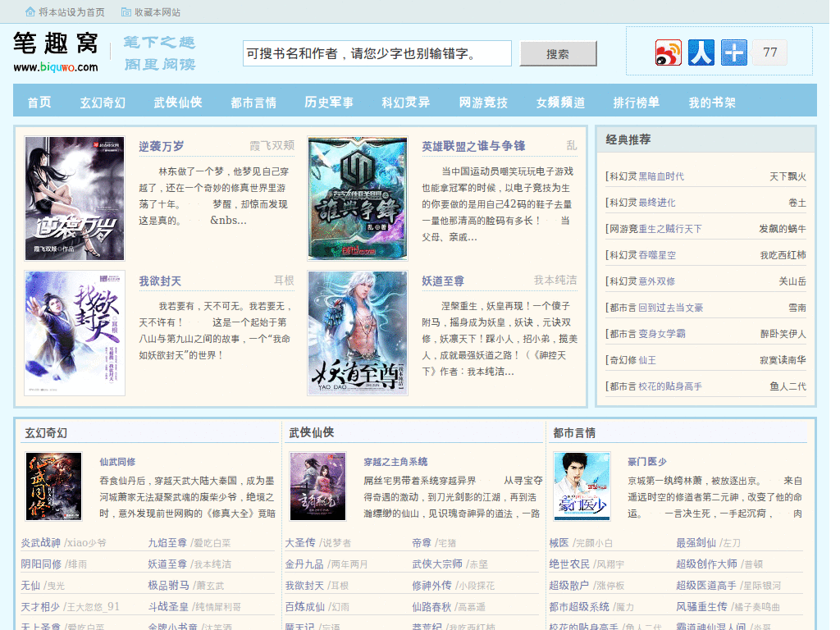Open the 我欲封天 book cover
This screenshot has width=840, height=630.
(75, 333)
